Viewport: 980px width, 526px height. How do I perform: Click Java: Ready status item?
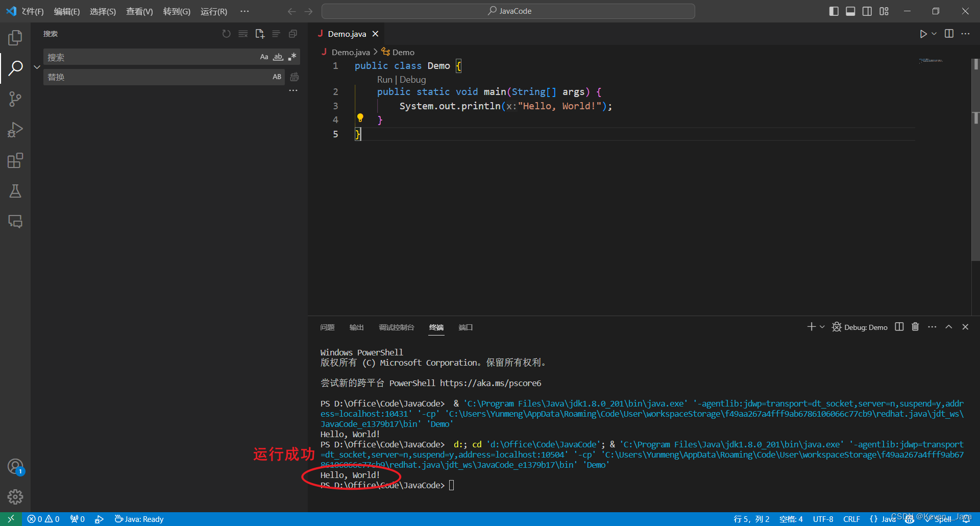pos(139,519)
